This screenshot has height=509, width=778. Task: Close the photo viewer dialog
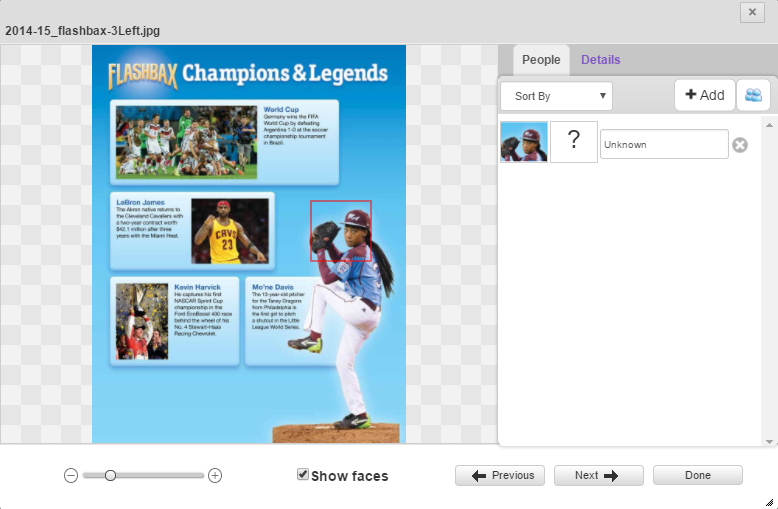(752, 12)
